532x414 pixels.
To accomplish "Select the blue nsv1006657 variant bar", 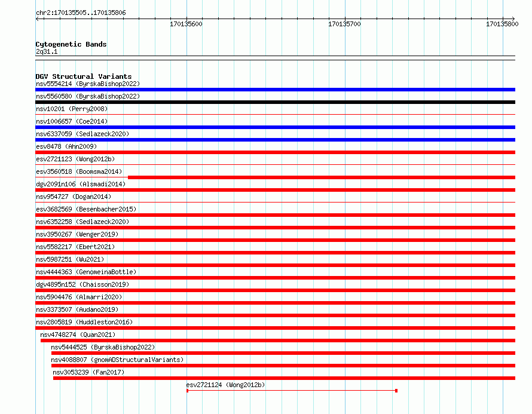I will [275, 127].
